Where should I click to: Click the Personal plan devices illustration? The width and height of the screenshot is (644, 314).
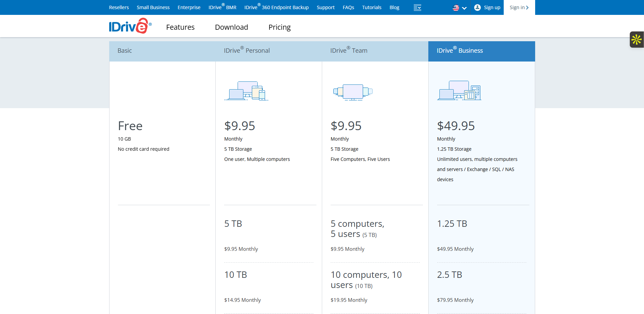(x=246, y=91)
